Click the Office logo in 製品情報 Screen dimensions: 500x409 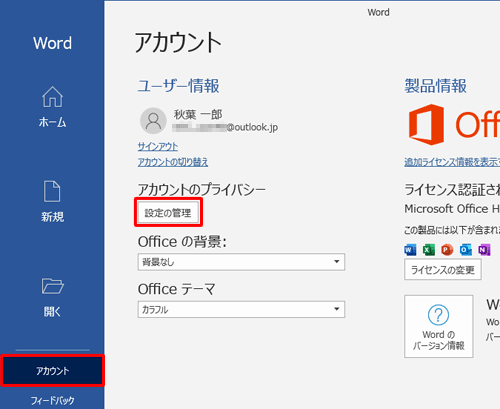click(x=454, y=124)
